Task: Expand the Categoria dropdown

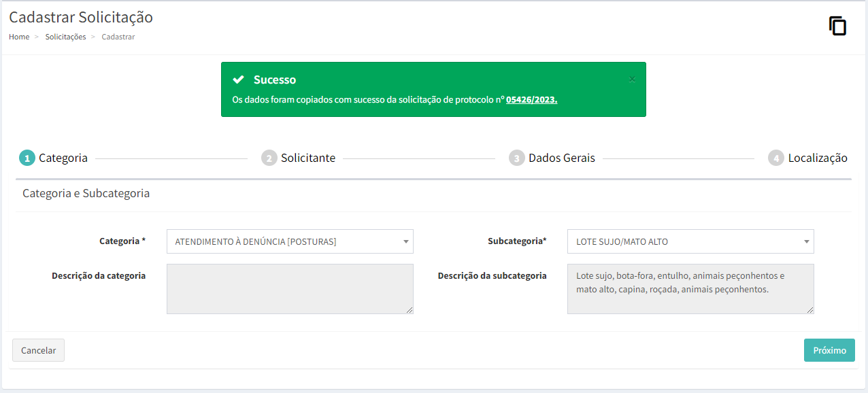Action: (x=290, y=241)
